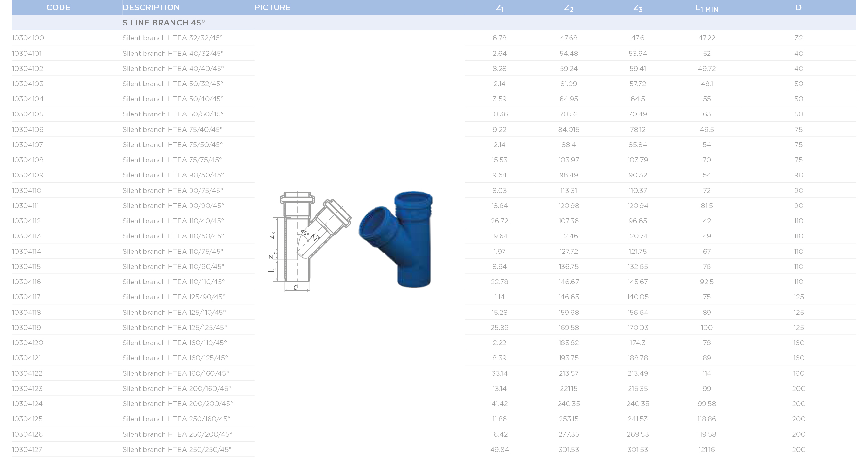The width and height of the screenshot is (868, 467).
Task: Select product code 10304105
Action: pyautogui.click(x=28, y=114)
